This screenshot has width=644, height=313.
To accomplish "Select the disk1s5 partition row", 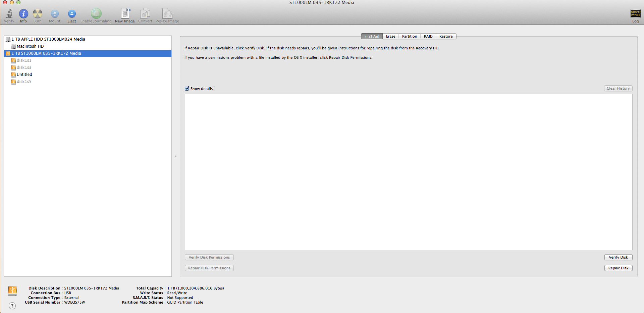I will point(88,82).
